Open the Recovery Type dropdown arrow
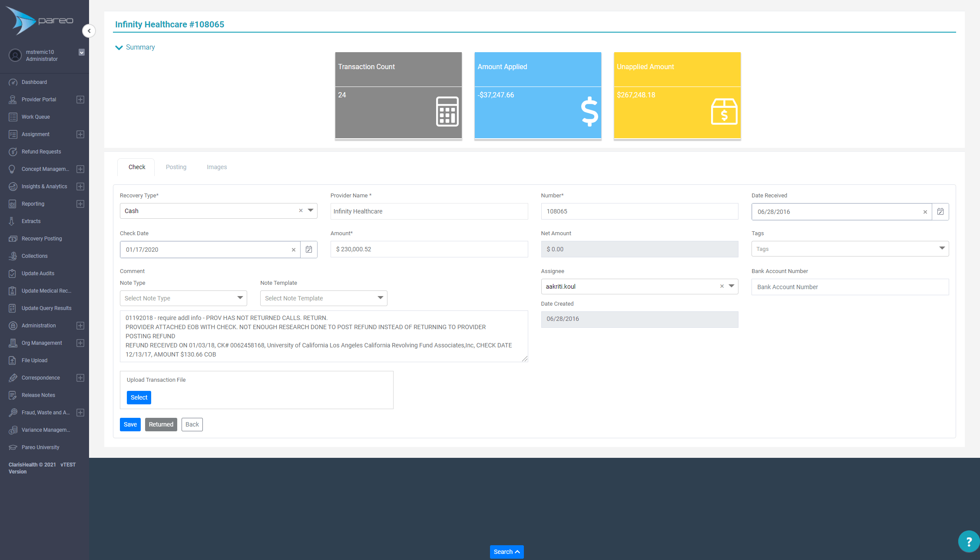 pyautogui.click(x=311, y=210)
